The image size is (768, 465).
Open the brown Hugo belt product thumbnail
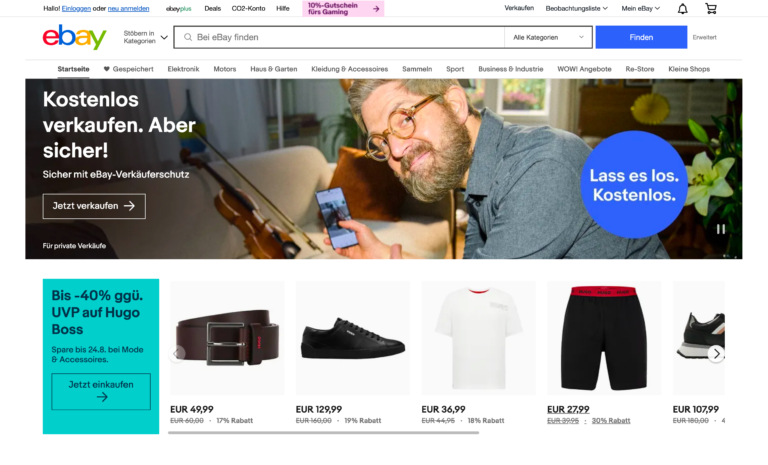[227, 338]
